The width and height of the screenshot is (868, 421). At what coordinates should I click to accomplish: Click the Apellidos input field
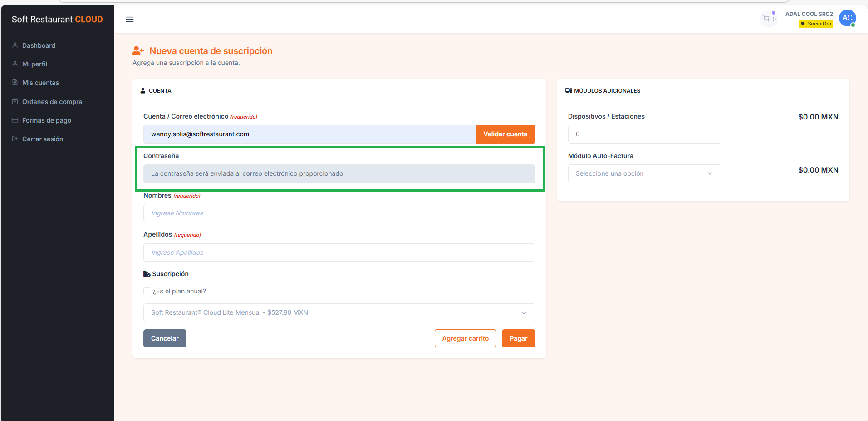tap(339, 253)
